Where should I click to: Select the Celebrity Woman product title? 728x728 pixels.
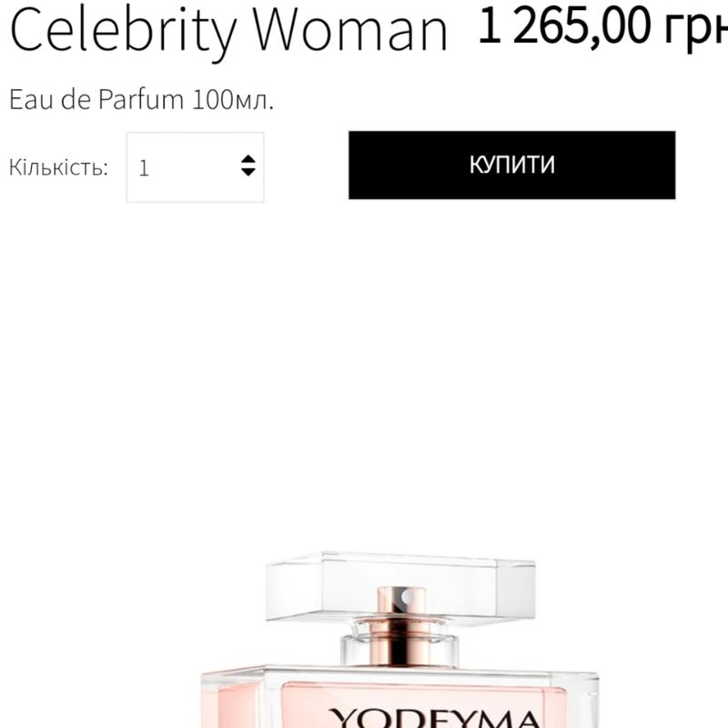tap(228, 31)
